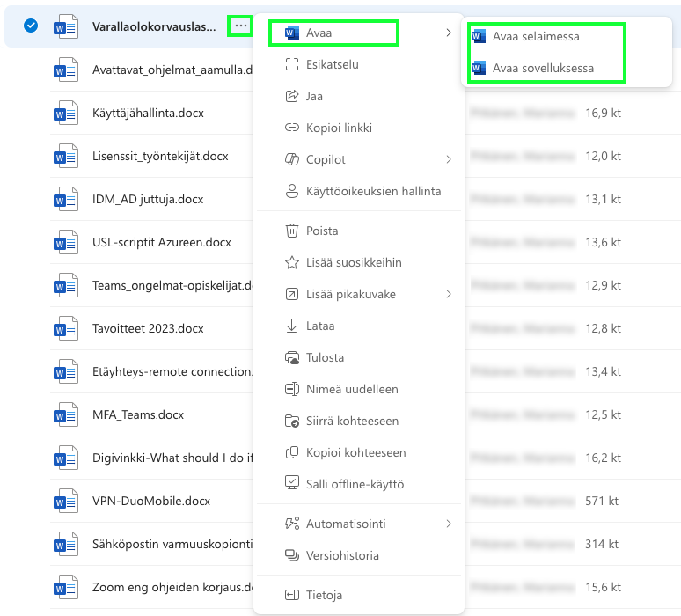
Task: Expand the Copilot submenu arrow
Action: tap(449, 159)
